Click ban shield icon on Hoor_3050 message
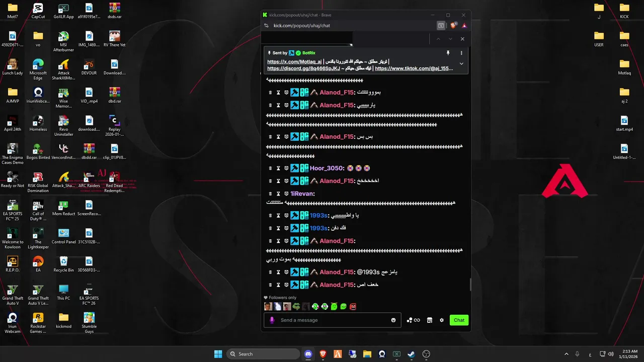 coord(286,168)
